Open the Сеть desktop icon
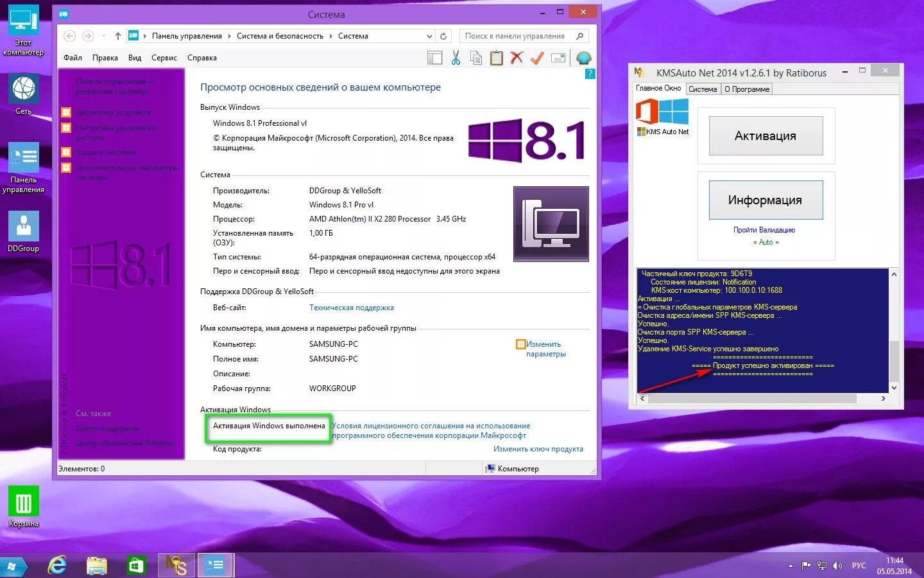This screenshot has height=578, width=924. pos(23,94)
